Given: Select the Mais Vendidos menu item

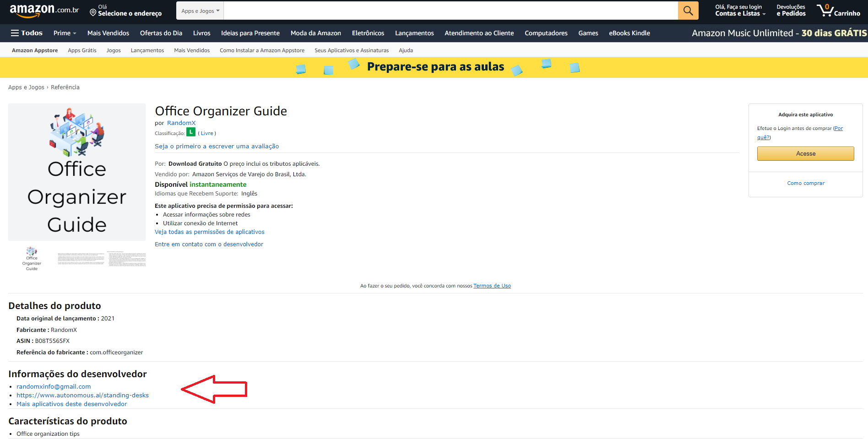Looking at the screenshot, I should pos(108,33).
